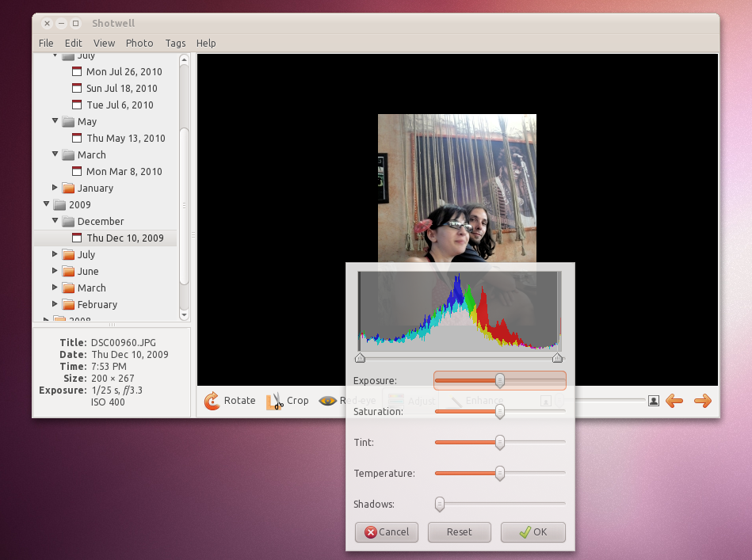Click the right histogram white-point handle

click(x=557, y=358)
